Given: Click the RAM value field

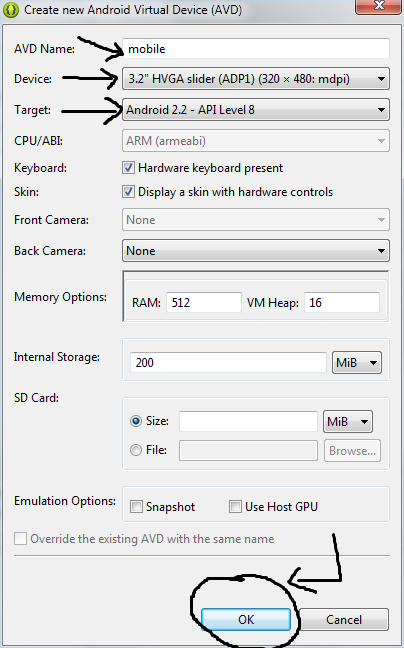Looking at the screenshot, I should tap(204, 303).
